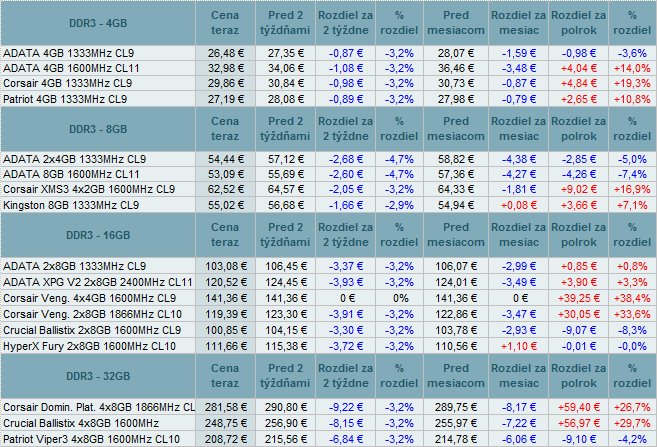Select ADATA 4GB 1600MHz CL11 product name
This screenshot has width=657, height=447.
71,68
